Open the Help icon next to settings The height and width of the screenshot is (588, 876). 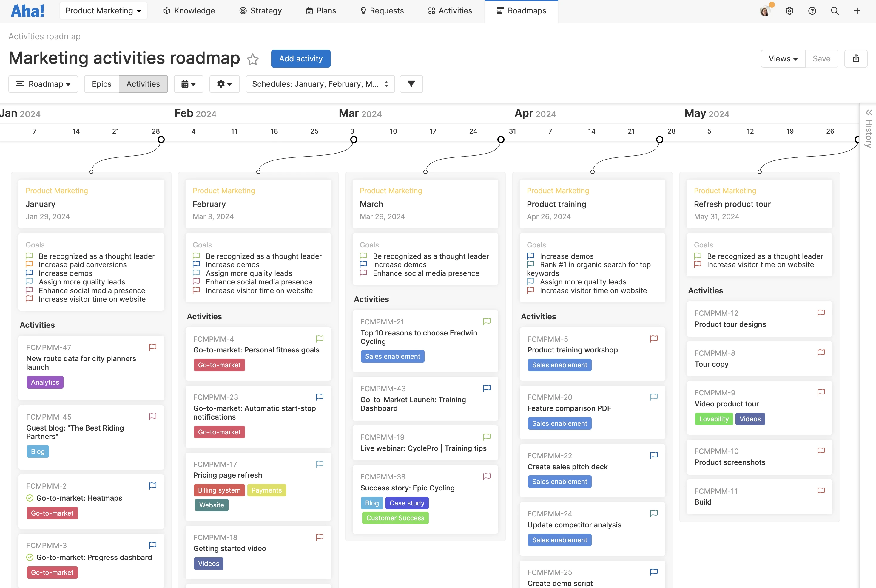pos(812,11)
